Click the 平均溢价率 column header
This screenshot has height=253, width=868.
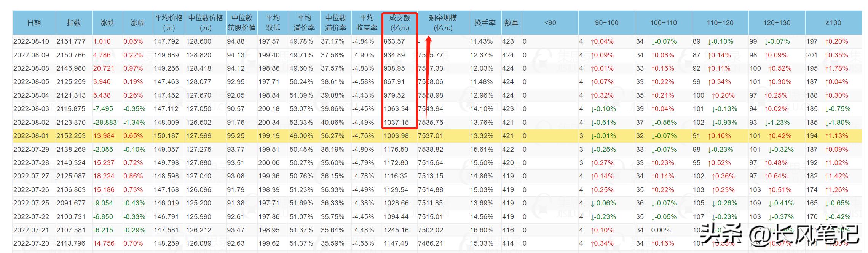pos(304,23)
